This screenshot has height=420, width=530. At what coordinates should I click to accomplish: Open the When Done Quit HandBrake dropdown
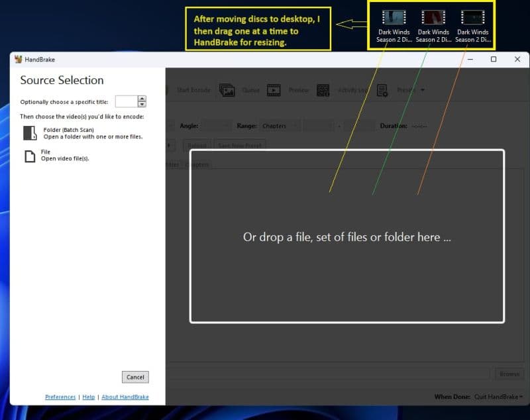point(498,397)
